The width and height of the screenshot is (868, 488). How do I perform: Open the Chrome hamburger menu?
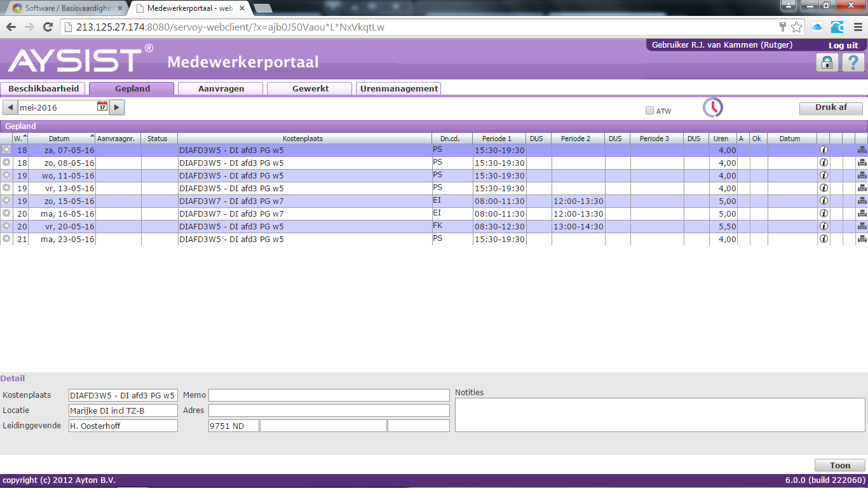(857, 27)
